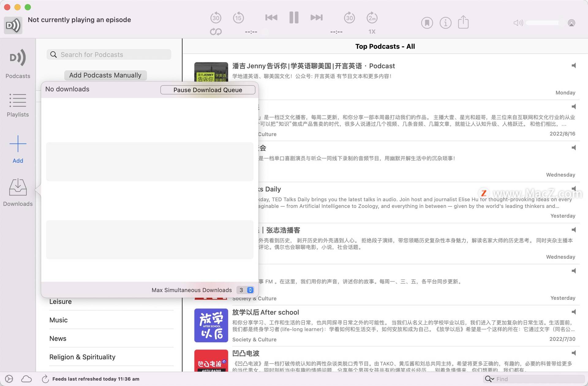Preview the 潘吉Jenny podcast speaker icon
Image resolution: width=588 pixels, height=386 pixels.
point(574,65)
